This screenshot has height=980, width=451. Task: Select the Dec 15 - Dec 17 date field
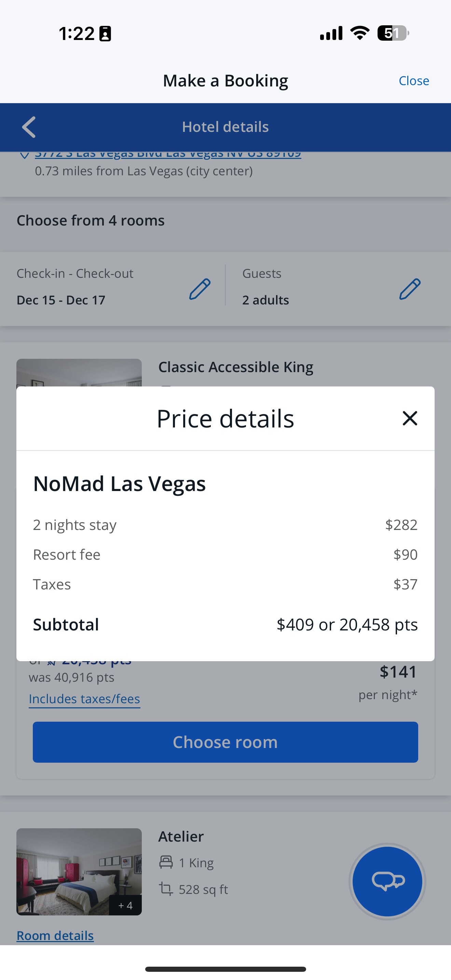61,300
